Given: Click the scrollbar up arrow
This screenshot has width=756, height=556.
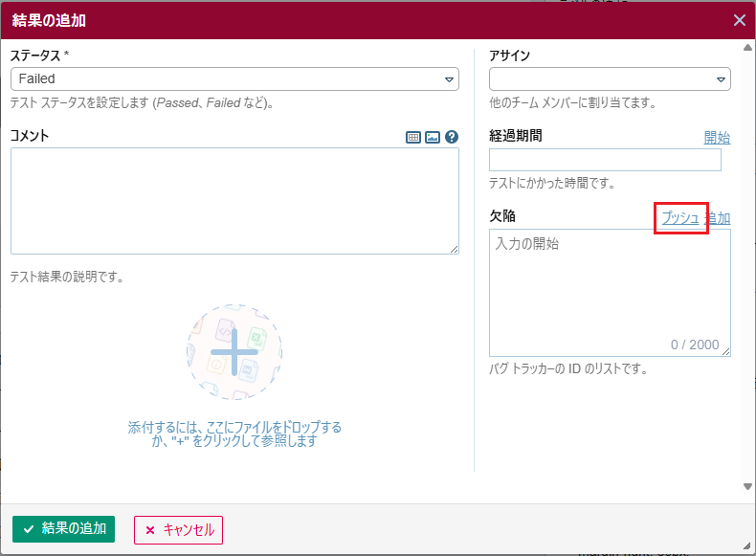Looking at the screenshot, I should (747, 48).
